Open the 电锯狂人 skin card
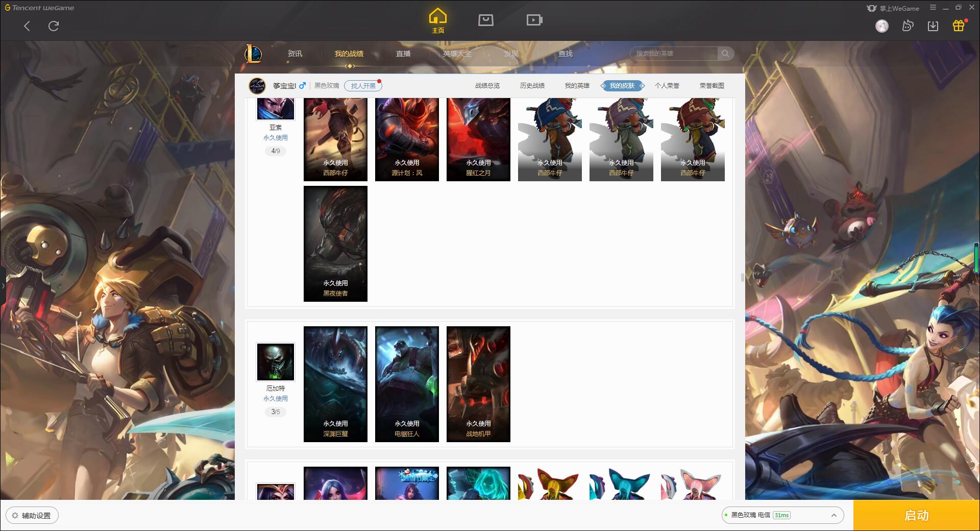The width and height of the screenshot is (980, 531). (407, 384)
